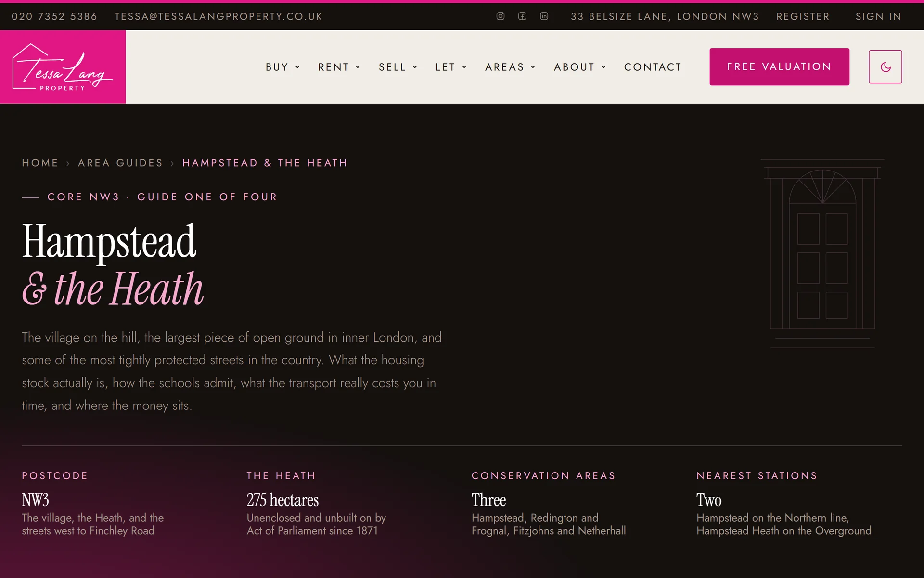
Task: Click the Core NW3 Guide One of Four label
Action: [x=149, y=197]
